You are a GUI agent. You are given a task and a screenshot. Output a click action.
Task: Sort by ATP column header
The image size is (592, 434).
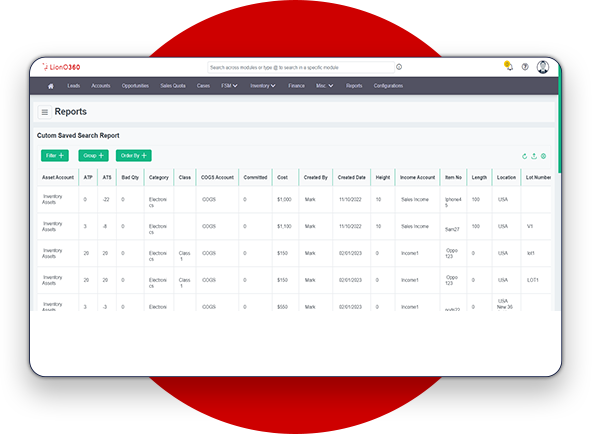click(88, 177)
